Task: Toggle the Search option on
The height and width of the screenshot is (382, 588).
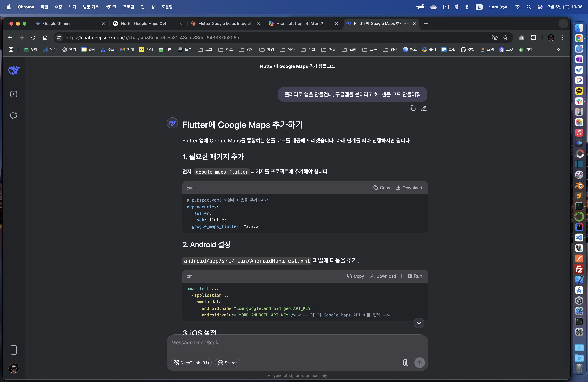Action: pos(227,363)
